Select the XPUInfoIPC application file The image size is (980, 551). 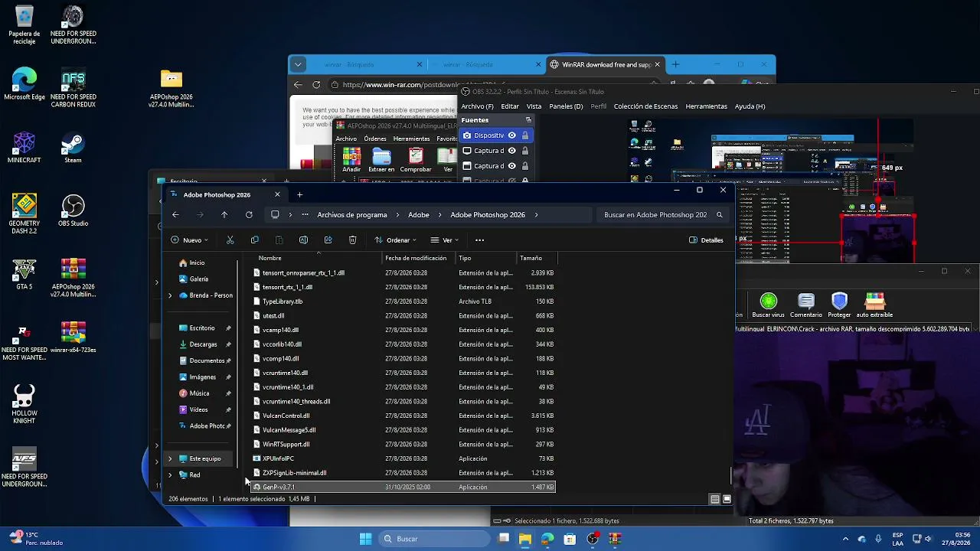pyautogui.click(x=403, y=458)
